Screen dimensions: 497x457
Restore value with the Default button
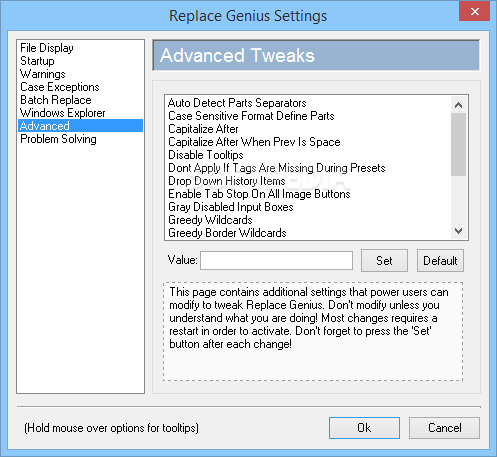440,260
